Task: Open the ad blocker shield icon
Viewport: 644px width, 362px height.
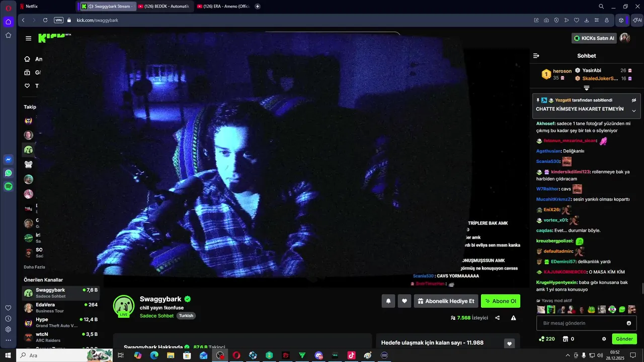Action: [556, 20]
